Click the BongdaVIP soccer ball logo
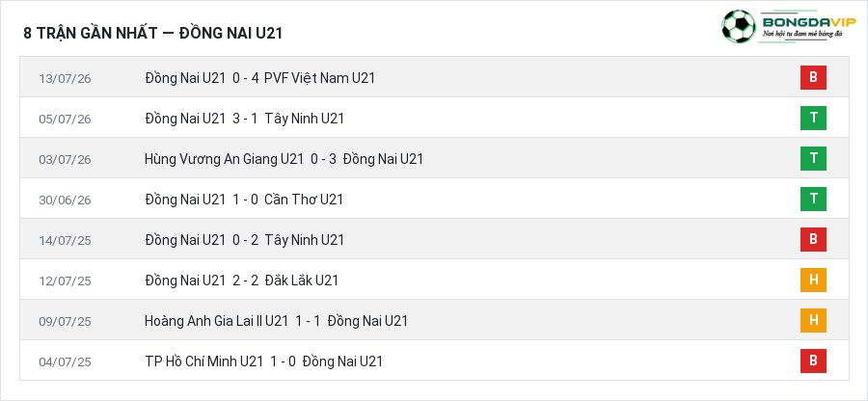868x401 pixels. pos(739,26)
